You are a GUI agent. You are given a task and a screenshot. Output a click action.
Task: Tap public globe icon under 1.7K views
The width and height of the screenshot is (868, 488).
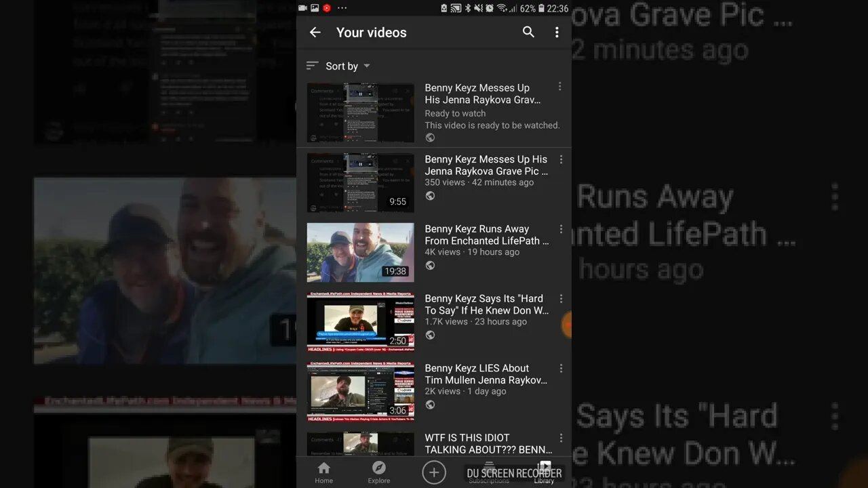[430, 335]
